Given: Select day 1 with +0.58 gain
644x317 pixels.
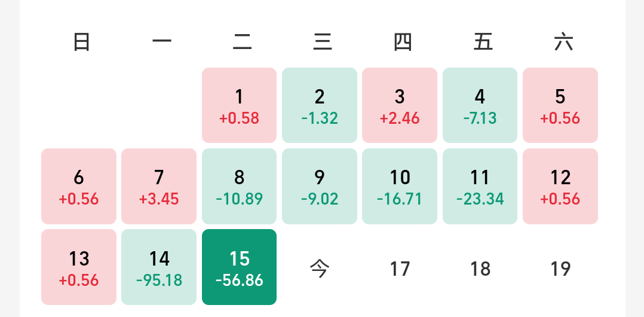Looking at the screenshot, I should (x=239, y=105).
